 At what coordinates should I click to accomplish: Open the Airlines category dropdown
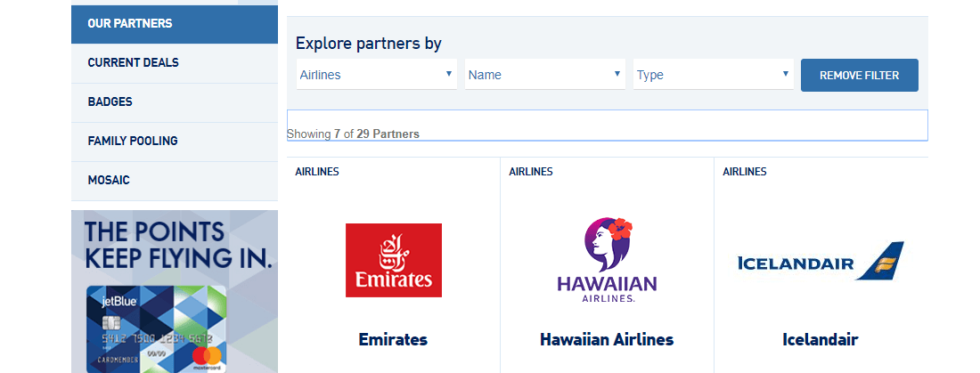coord(376,75)
